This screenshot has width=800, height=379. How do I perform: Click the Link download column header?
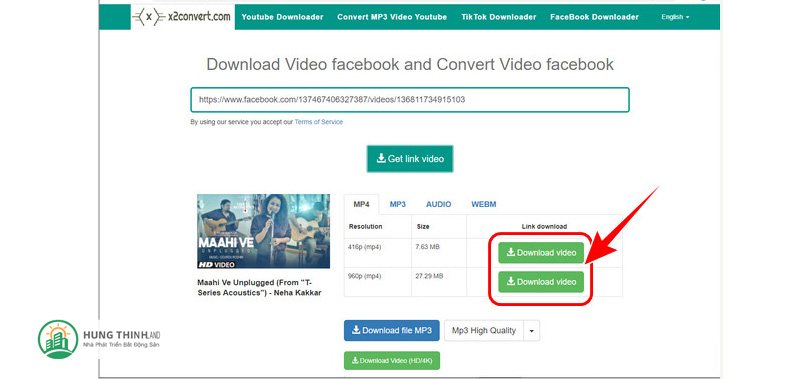[544, 226]
